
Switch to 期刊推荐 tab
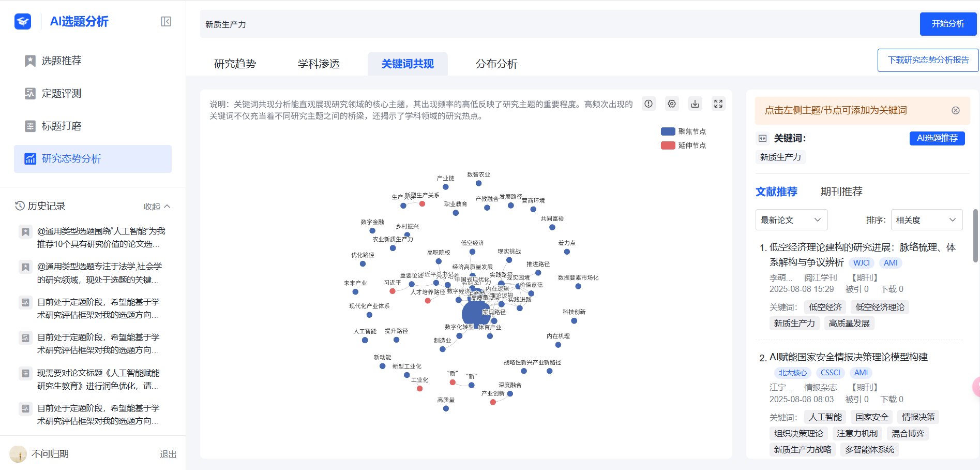(x=841, y=192)
